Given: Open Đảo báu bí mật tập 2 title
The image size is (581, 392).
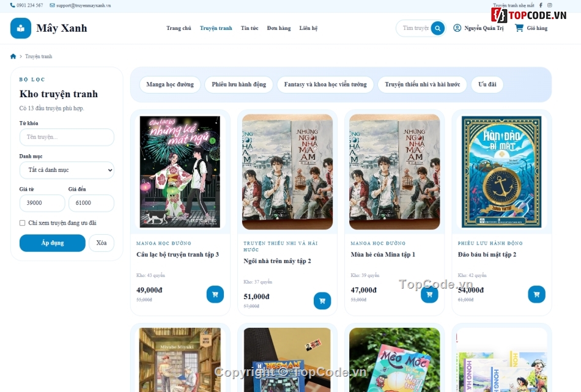Looking at the screenshot, I should tap(487, 254).
